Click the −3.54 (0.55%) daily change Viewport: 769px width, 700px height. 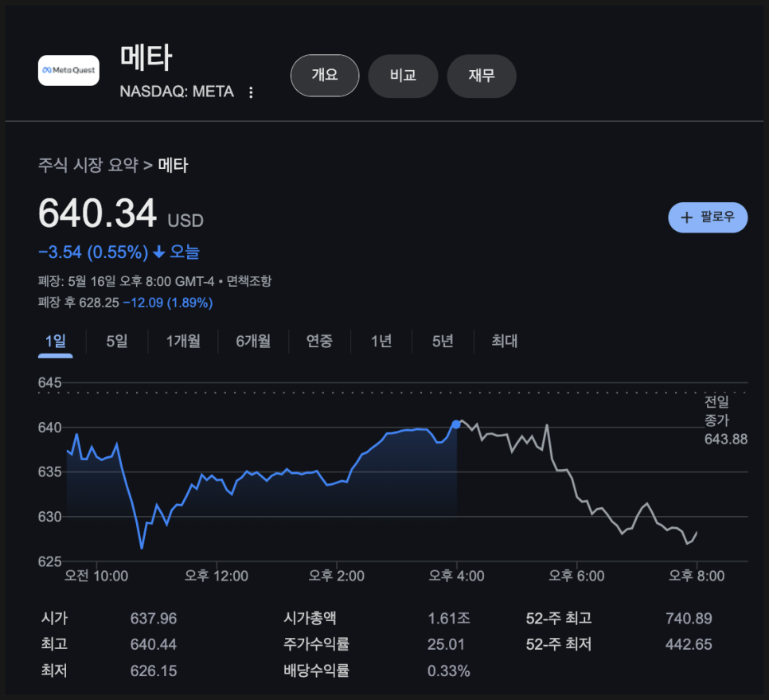[x=93, y=252]
